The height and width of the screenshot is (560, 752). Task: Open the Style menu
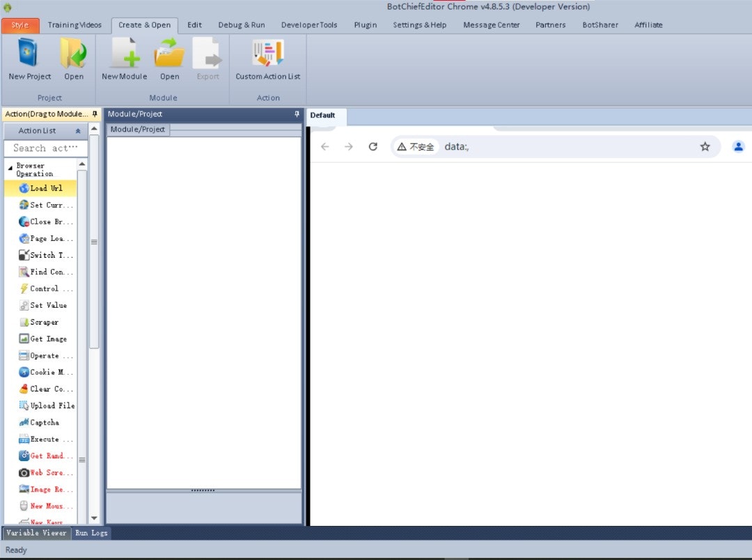(x=19, y=25)
